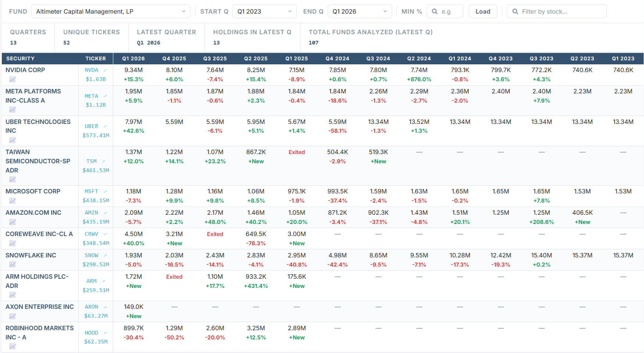644x353 pixels.
Task: Open ARM HOLDINGS chart icon
Action: coord(13,295)
